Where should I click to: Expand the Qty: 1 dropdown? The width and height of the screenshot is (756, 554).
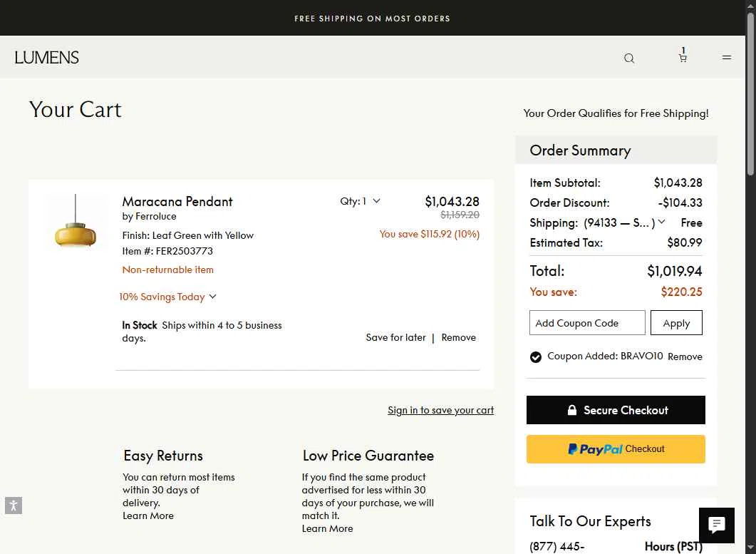pos(361,201)
